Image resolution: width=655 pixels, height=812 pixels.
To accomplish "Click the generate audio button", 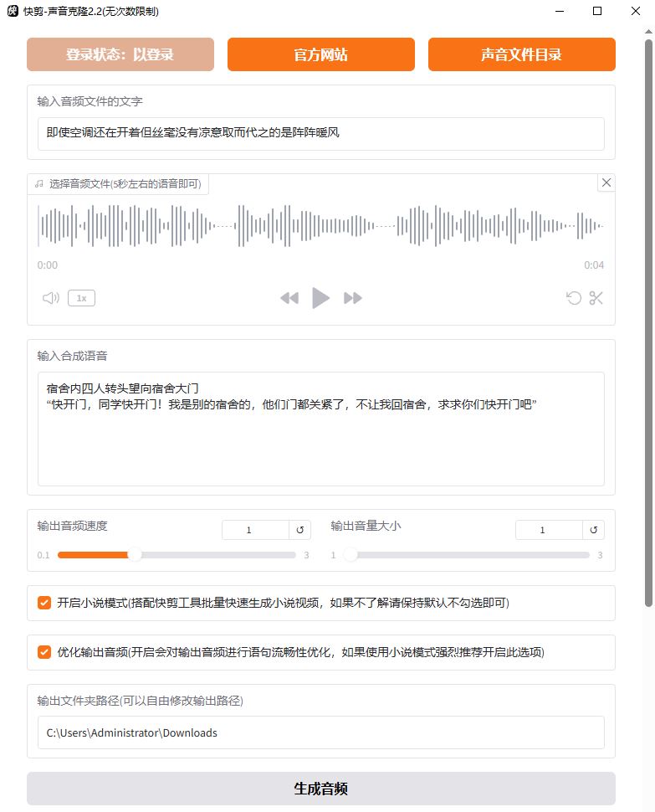I will [x=320, y=789].
